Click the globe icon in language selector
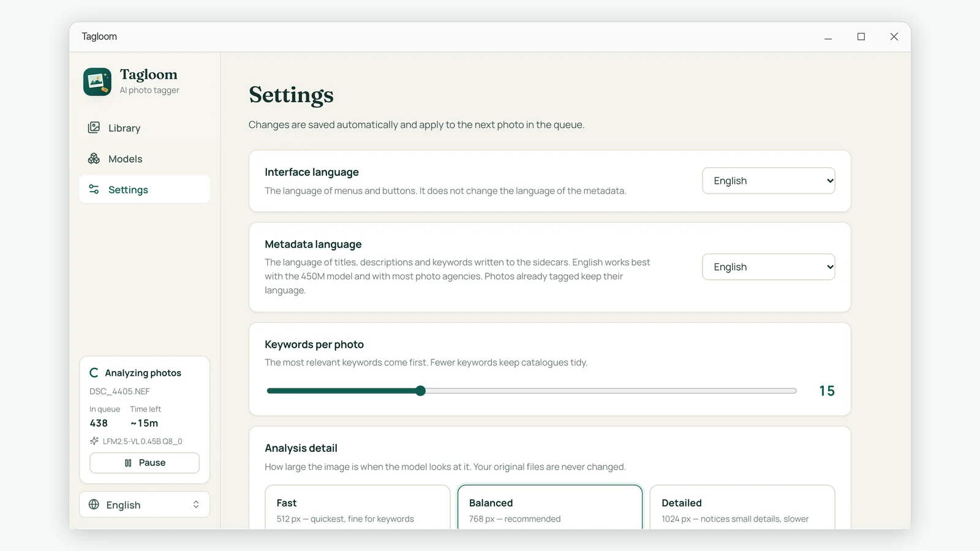This screenshot has height=551, width=980. click(94, 504)
